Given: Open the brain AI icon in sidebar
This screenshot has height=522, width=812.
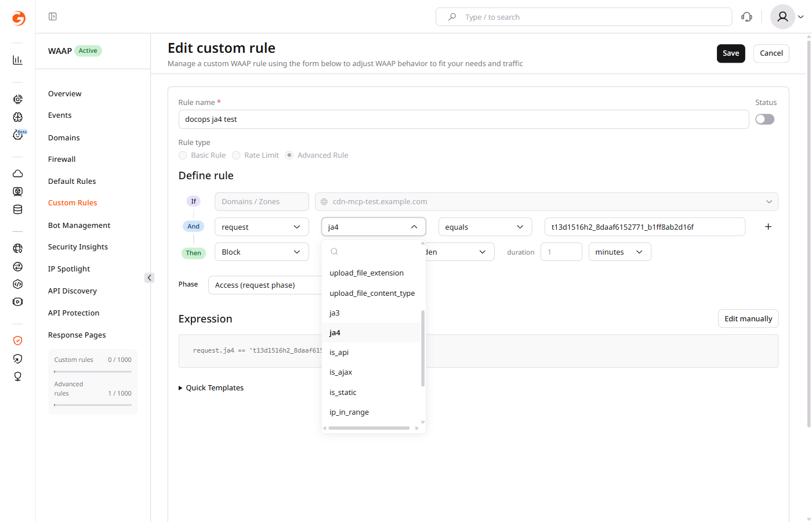Looking at the screenshot, I should pyautogui.click(x=18, y=117).
